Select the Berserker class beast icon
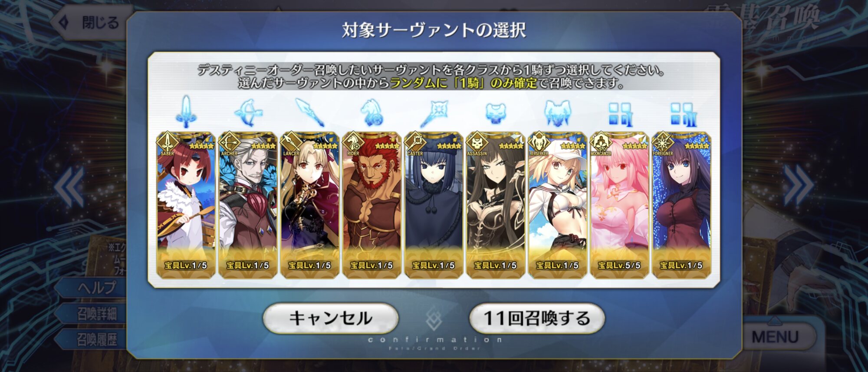 (557, 113)
